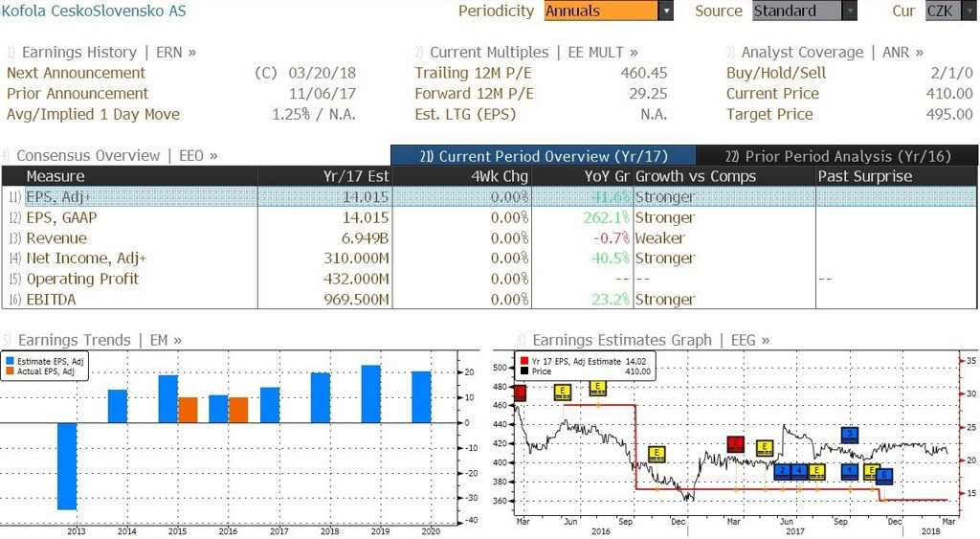Click blue Estimate EPS, Adj legend swatch
Viewport: 980px width, 539px height.
pyautogui.click(x=10, y=362)
